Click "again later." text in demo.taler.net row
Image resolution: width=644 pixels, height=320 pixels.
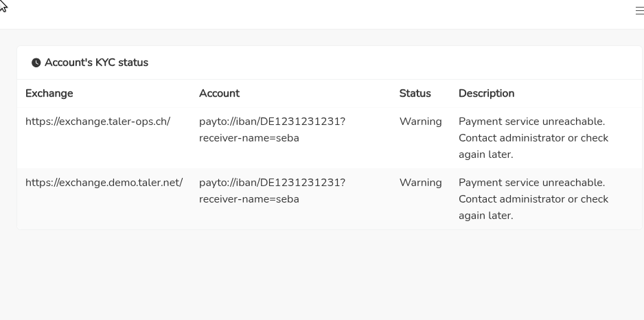pyautogui.click(x=485, y=216)
